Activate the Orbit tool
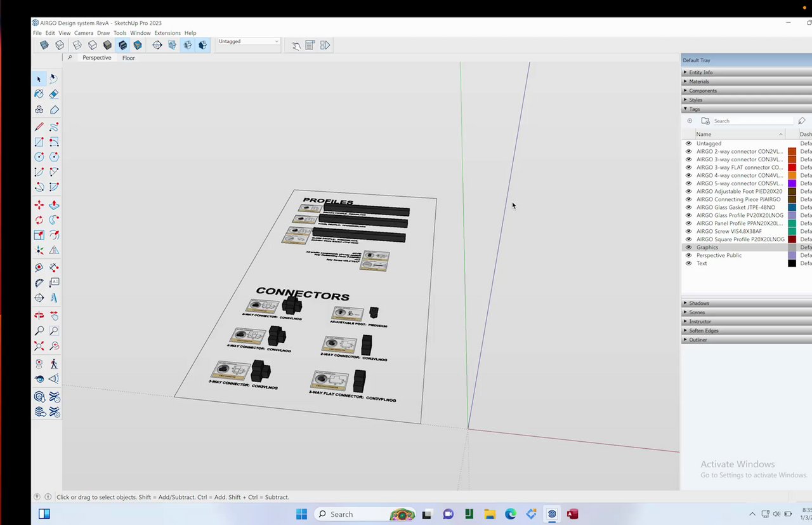Viewport: 812px width, 525px height. point(39,316)
